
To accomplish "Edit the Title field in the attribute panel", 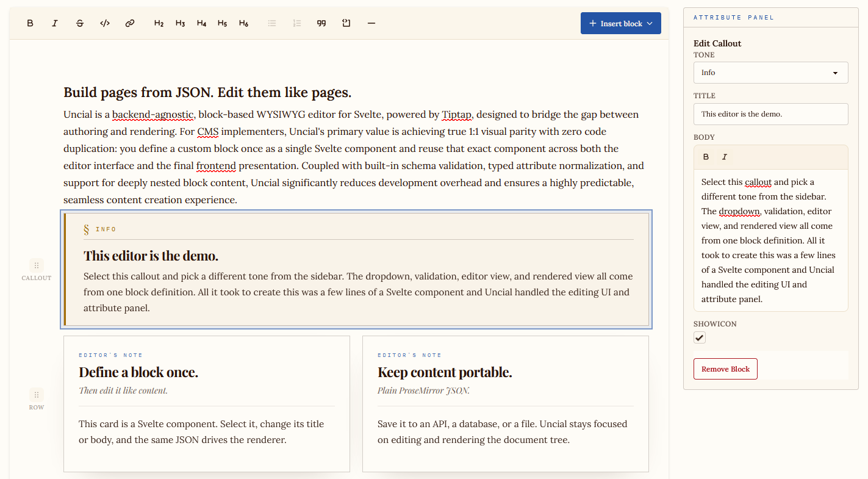I will (x=771, y=114).
